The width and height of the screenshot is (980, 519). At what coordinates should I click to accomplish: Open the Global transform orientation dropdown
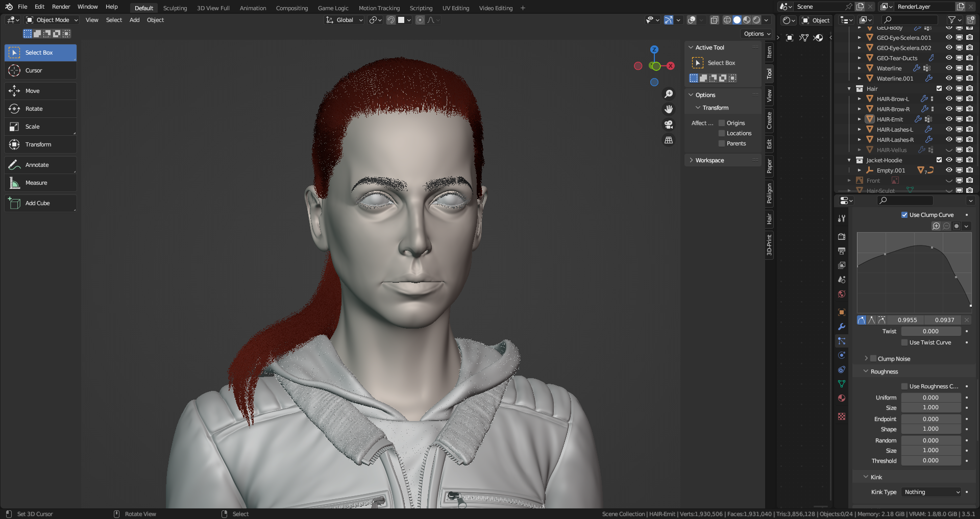tap(345, 20)
